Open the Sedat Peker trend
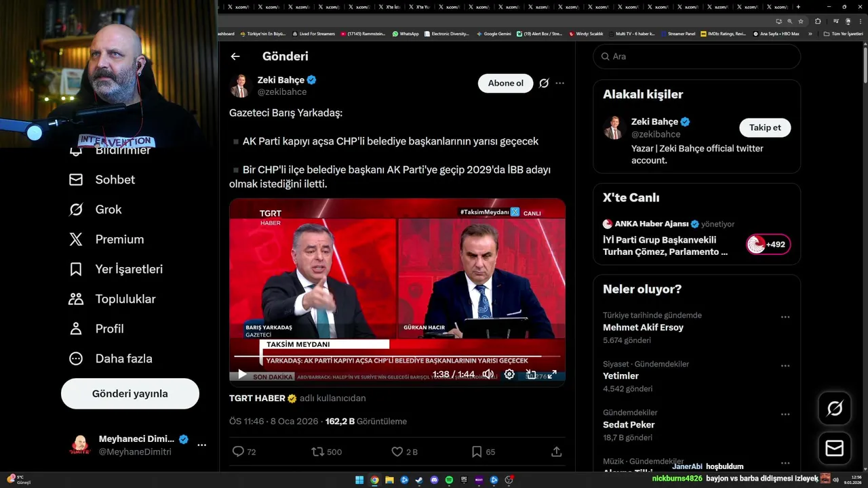 pos(629,425)
